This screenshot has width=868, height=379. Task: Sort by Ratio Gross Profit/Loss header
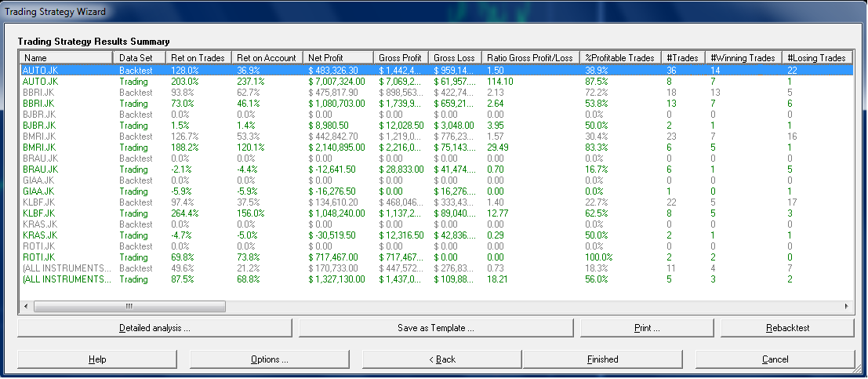pos(530,57)
